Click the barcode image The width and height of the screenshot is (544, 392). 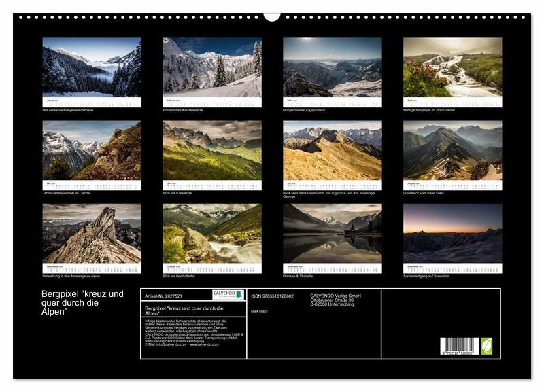(460, 346)
